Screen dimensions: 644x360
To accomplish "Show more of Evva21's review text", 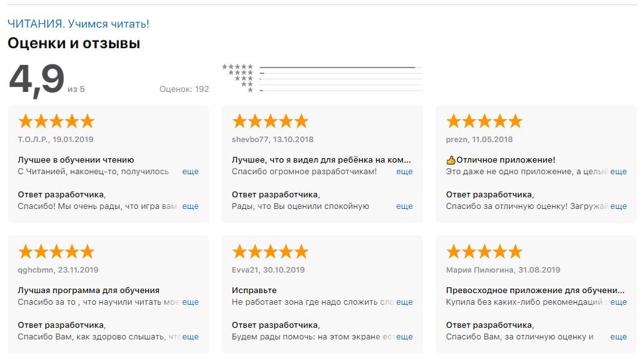I will [x=404, y=302].
